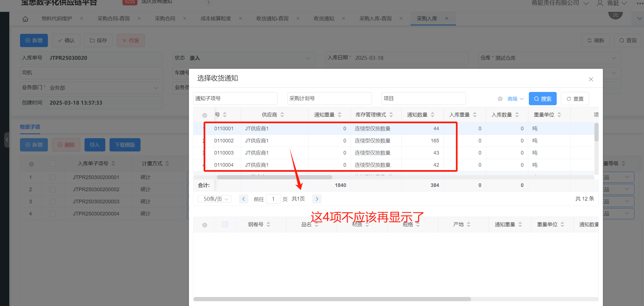Viewport: 644px width, 306px height.
Task: Click vertical scrollbar of notice table
Action: (596, 132)
